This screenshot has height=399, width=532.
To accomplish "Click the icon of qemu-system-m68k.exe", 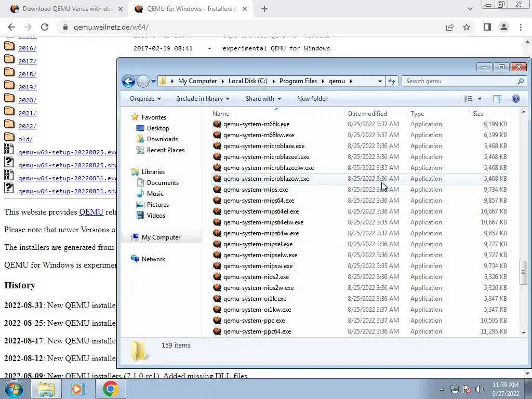I will coord(217,124).
